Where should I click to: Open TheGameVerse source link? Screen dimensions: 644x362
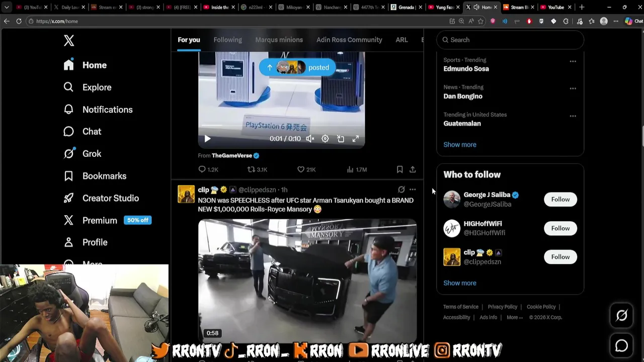235,156
